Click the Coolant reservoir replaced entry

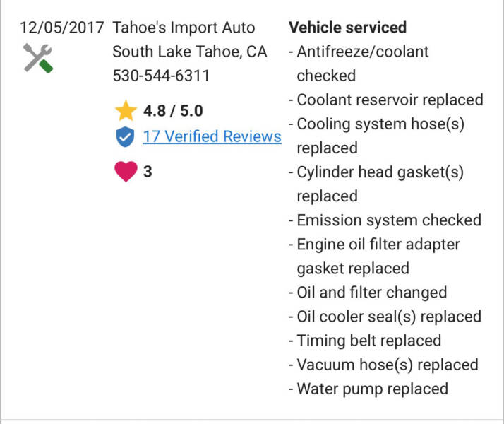coord(390,100)
